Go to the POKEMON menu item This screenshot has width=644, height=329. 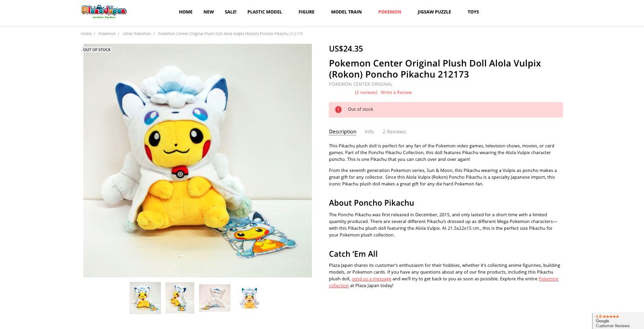(x=389, y=12)
